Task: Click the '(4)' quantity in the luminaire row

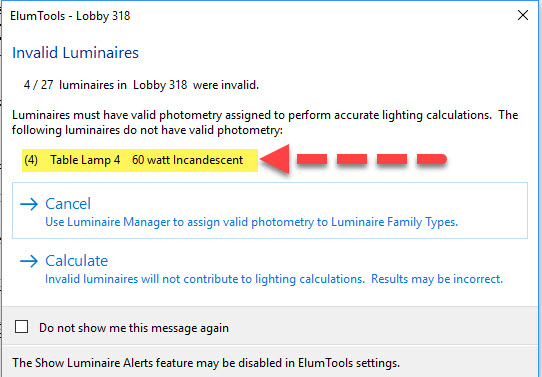Action: [x=31, y=160]
